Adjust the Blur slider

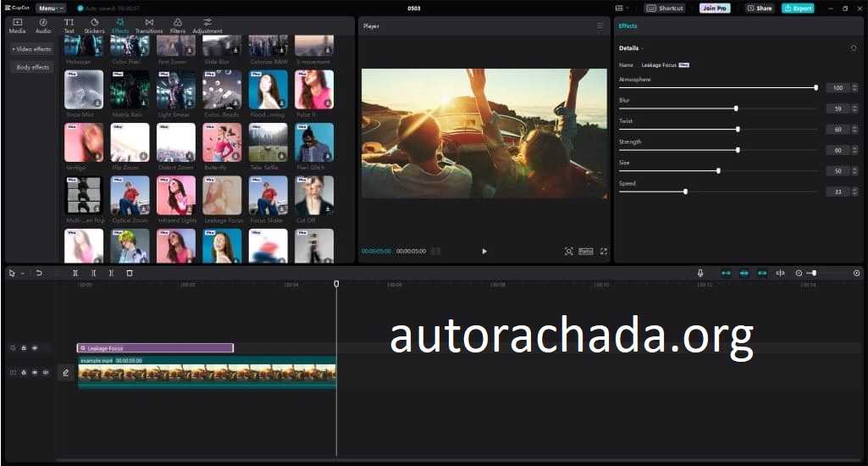736,108
